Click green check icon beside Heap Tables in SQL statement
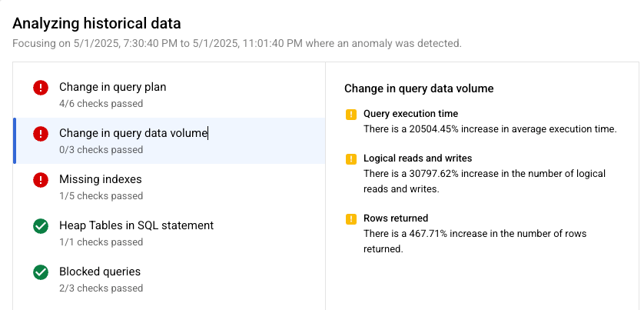 (x=41, y=226)
